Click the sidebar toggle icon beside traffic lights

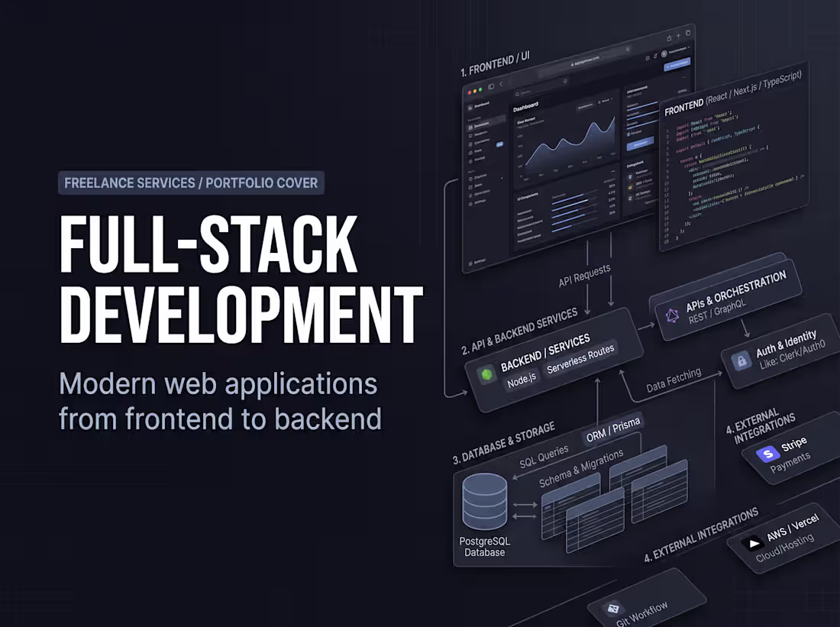click(491, 86)
